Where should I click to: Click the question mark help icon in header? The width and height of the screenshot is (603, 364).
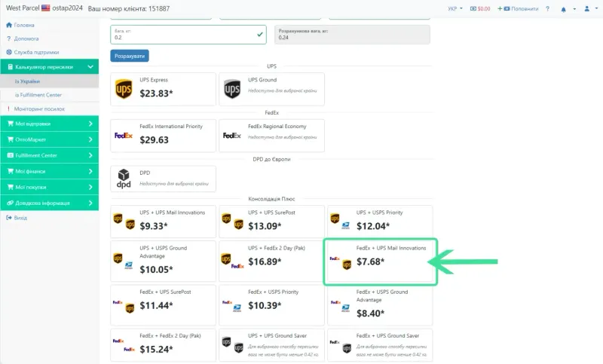coord(547,8)
